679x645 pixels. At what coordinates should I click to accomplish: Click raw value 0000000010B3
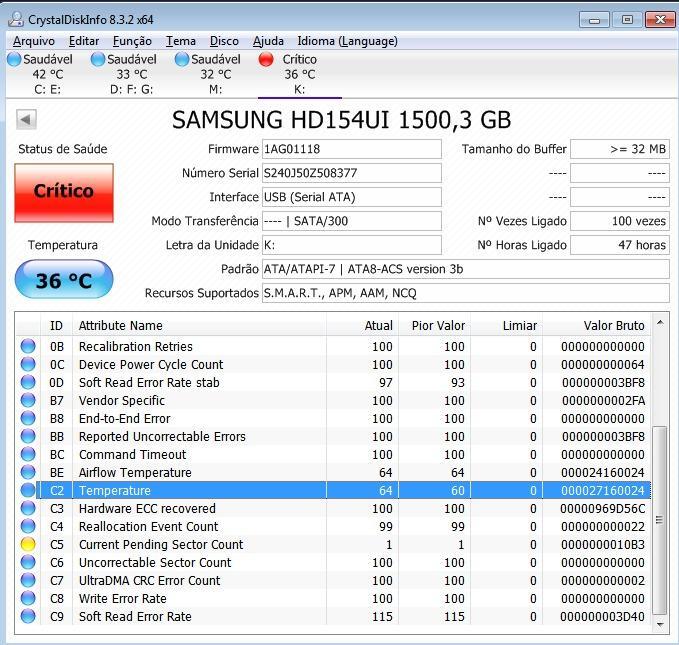click(603, 545)
